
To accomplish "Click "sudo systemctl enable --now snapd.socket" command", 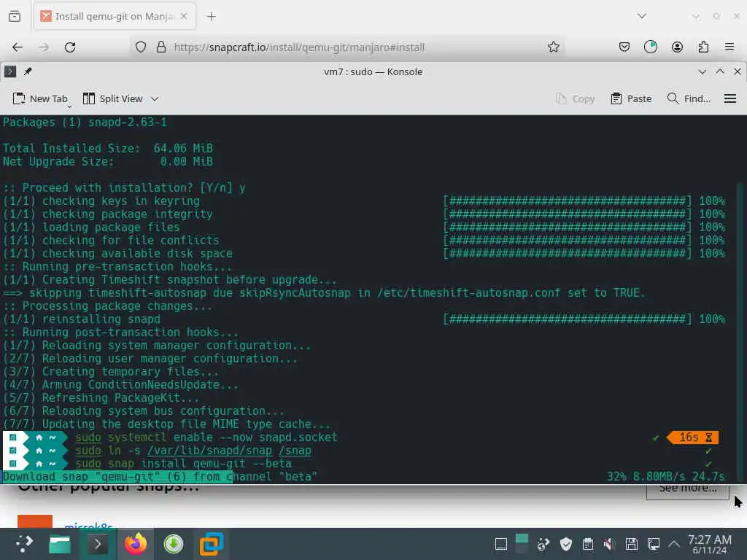I will click(206, 437).
